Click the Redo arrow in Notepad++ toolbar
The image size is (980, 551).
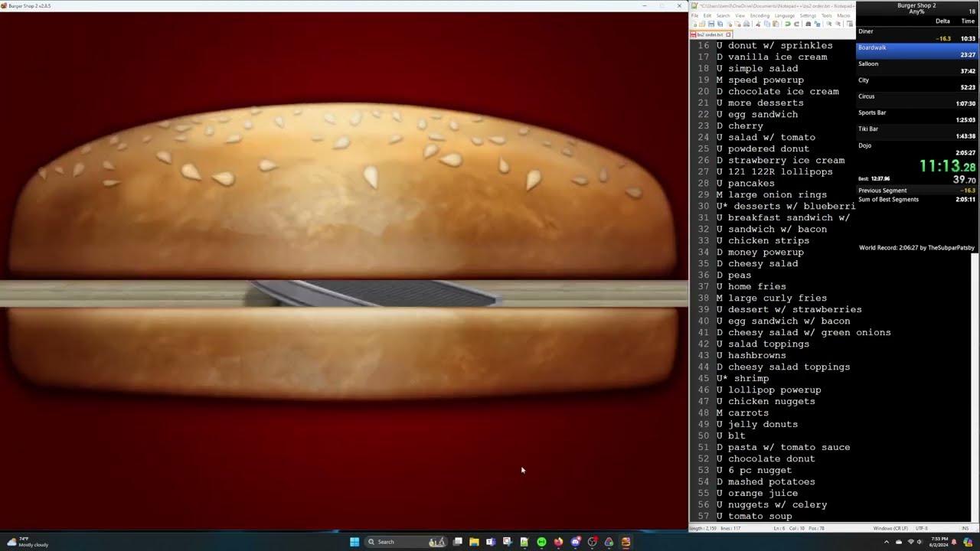click(797, 24)
